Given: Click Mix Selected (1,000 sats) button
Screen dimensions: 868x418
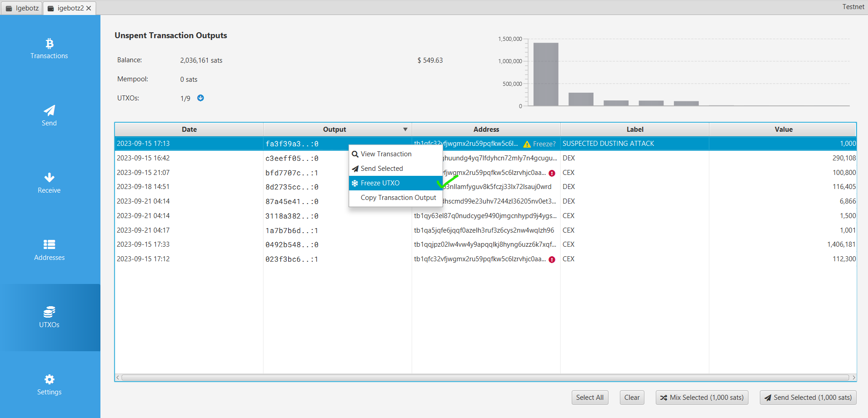Looking at the screenshot, I should click(702, 398).
